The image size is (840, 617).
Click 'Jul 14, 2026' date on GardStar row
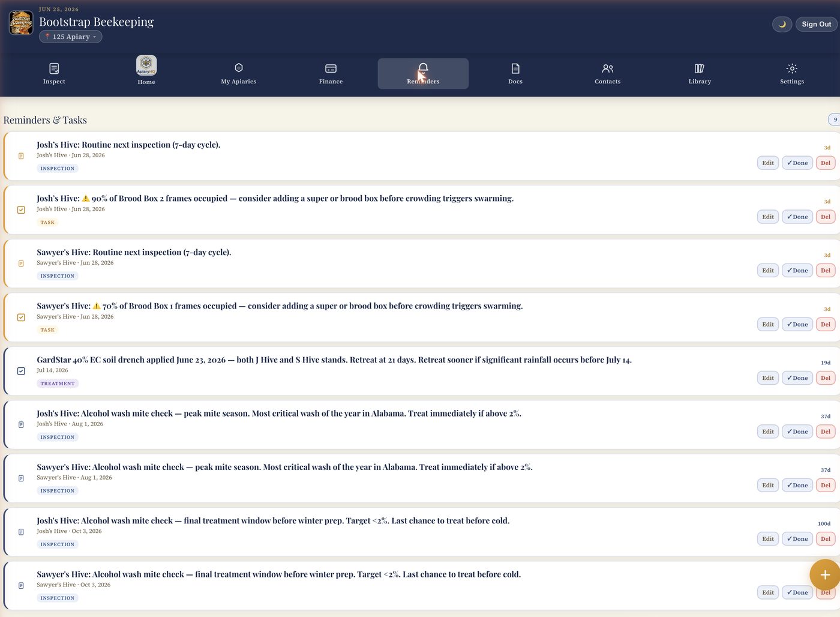tap(52, 370)
